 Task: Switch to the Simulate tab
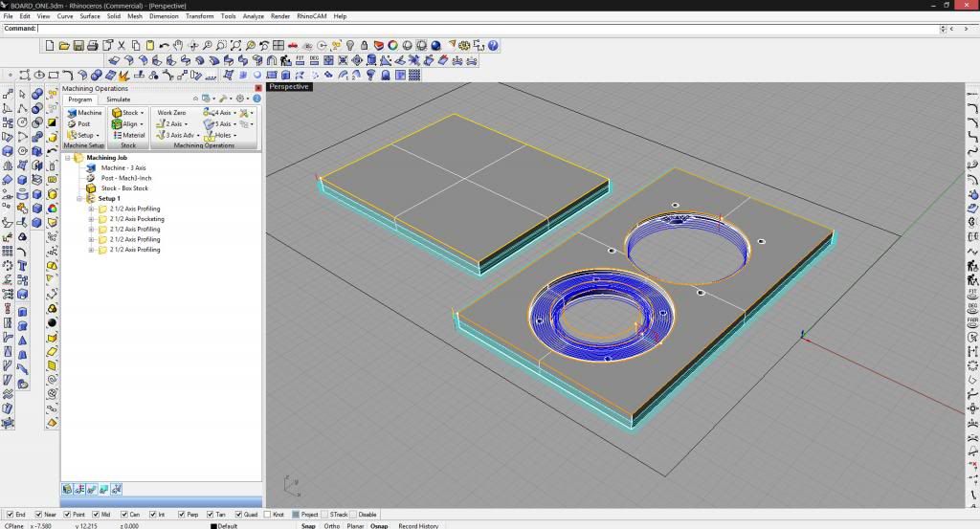118,99
